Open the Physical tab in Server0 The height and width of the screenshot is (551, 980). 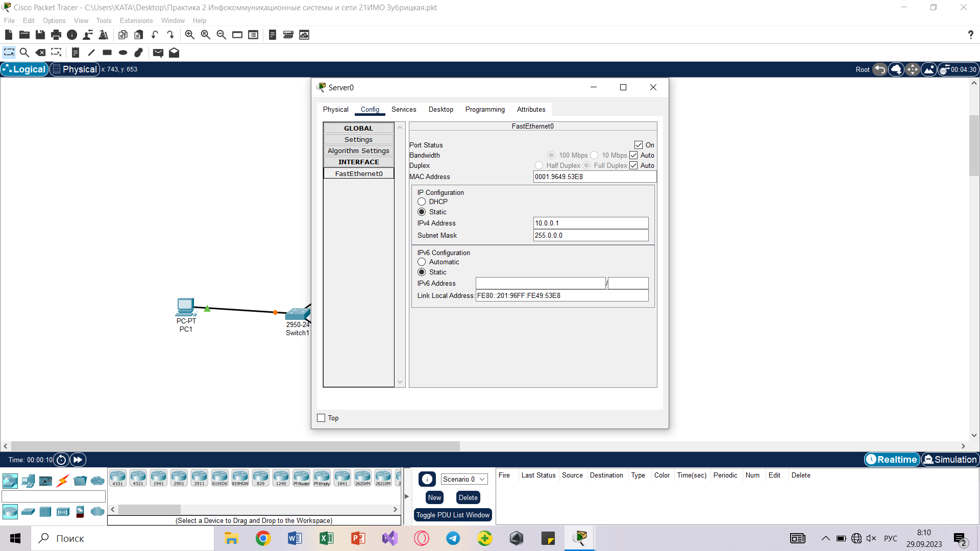click(335, 109)
